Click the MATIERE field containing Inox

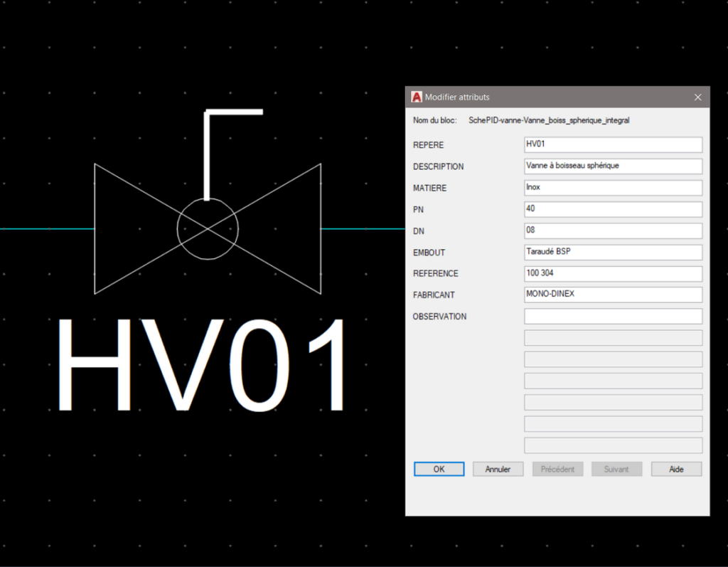[614, 188]
